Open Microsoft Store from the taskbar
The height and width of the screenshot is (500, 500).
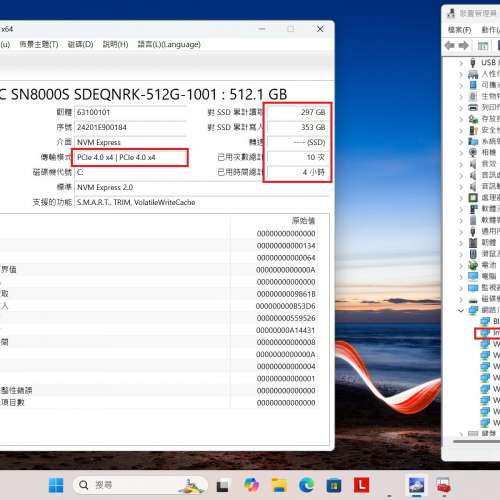point(334,485)
